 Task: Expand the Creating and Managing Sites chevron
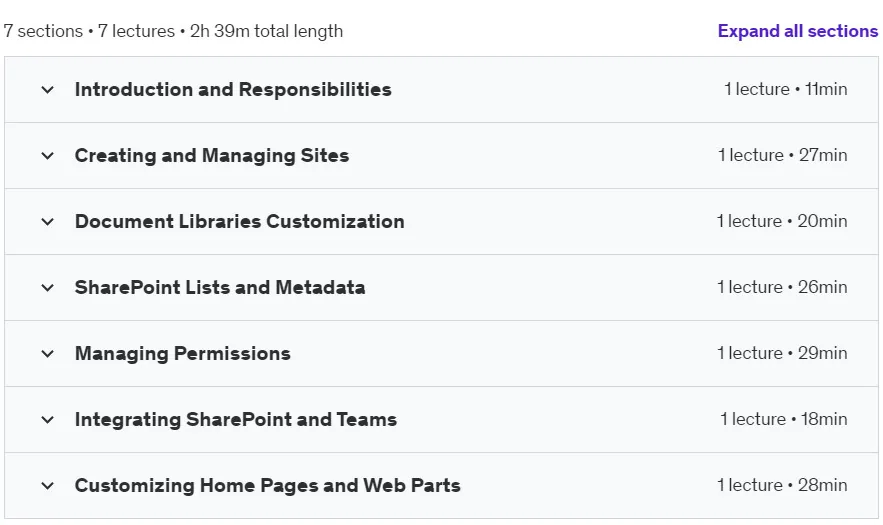click(x=48, y=155)
